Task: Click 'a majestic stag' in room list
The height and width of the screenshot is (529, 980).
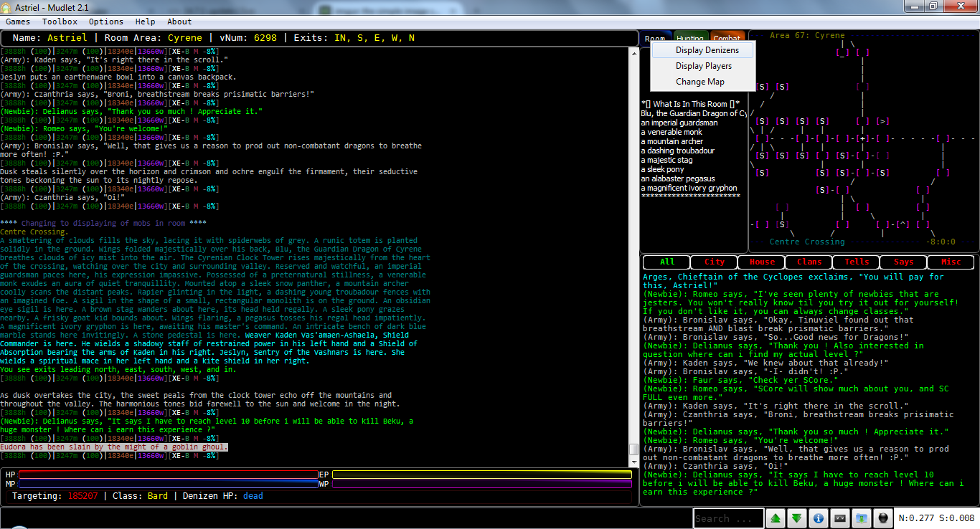Action: 667,160
